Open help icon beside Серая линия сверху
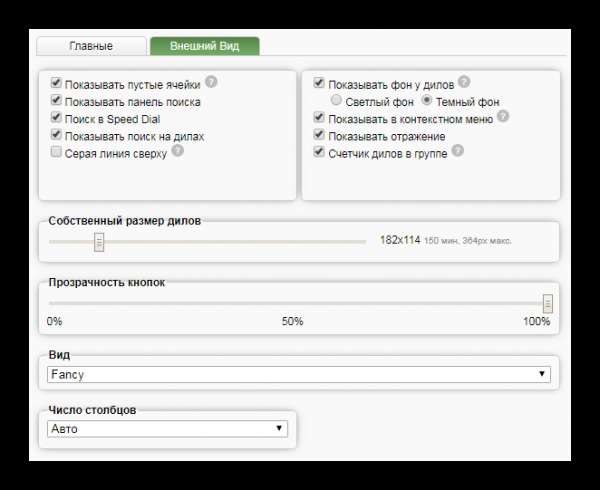Viewport: 600px width, 490px height. (x=178, y=151)
